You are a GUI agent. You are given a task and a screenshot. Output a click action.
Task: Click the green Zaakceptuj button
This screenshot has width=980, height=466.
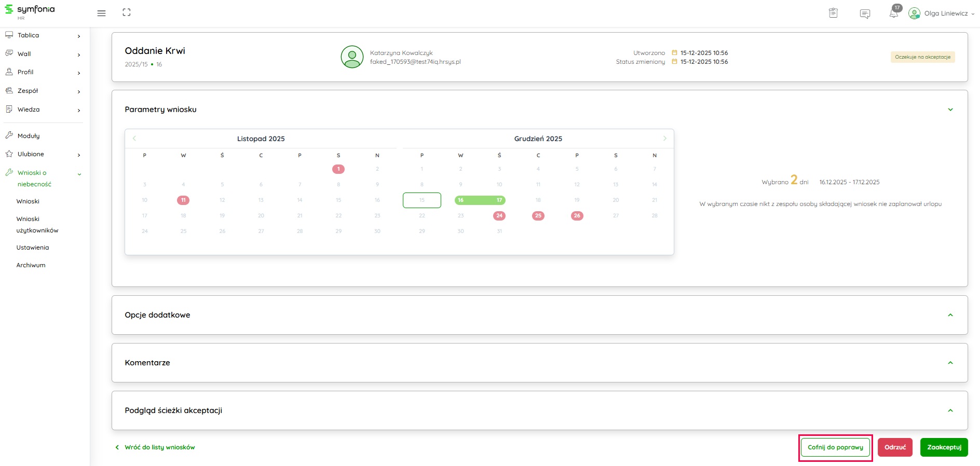[x=944, y=447]
